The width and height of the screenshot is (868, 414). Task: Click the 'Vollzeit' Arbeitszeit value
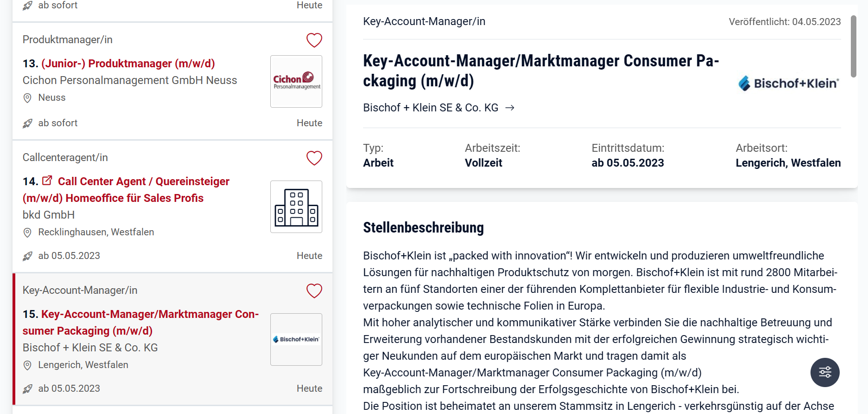(484, 163)
